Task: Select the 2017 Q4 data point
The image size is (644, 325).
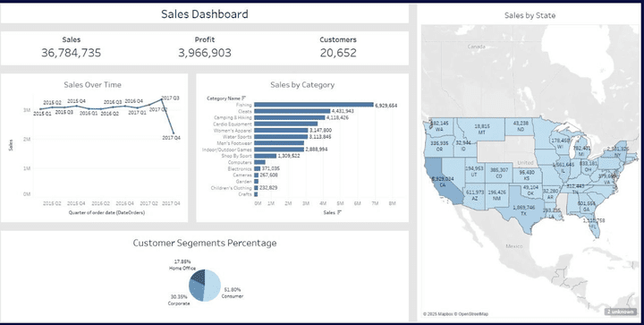Action: tap(174, 133)
